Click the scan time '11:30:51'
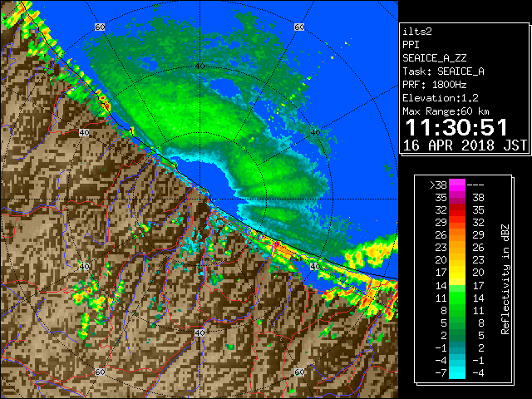 point(456,127)
